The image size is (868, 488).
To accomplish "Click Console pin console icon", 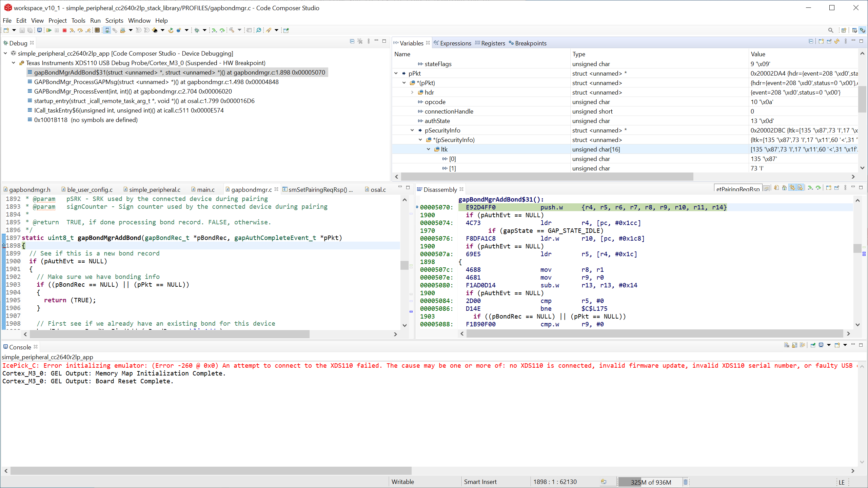I will click(x=813, y=345).
